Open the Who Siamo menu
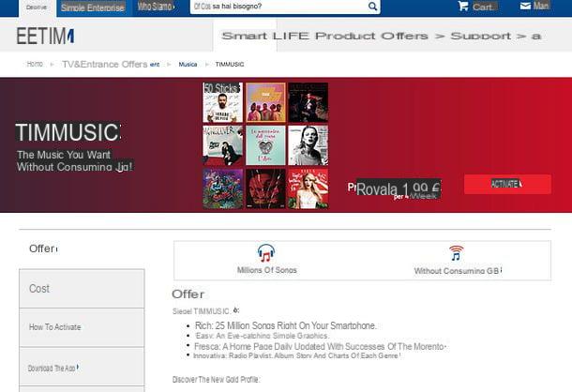572x392 pixels. click(156, 7)
